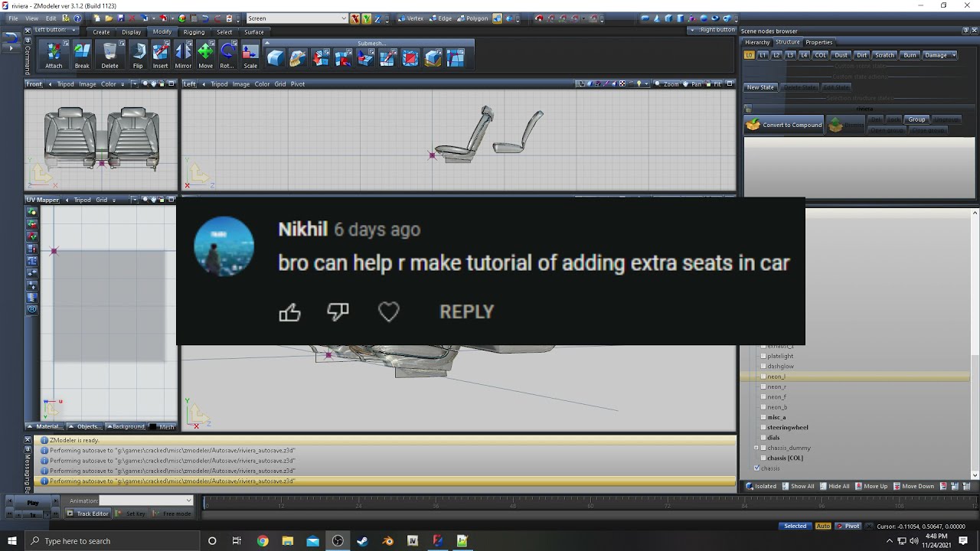Click the Submesh brush (broom) icon
The width and height of the screenshot is (980, 551).
pyautogui.click(x=298, y=58)
